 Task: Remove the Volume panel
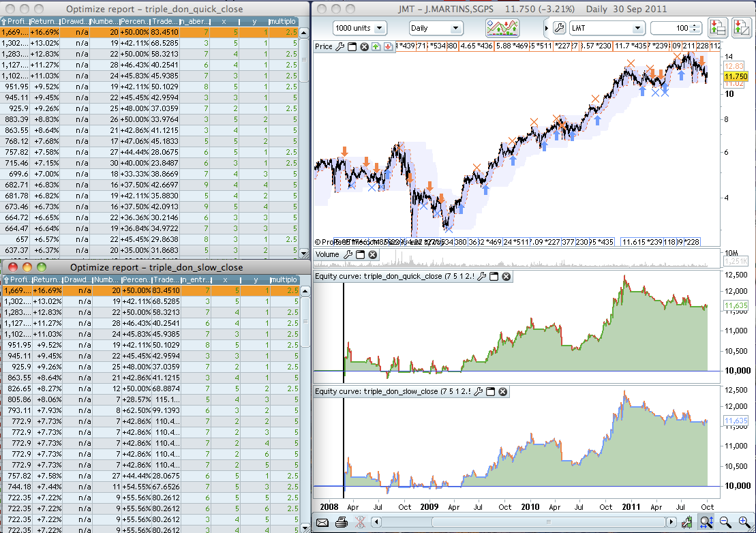[x=373, y=254]
